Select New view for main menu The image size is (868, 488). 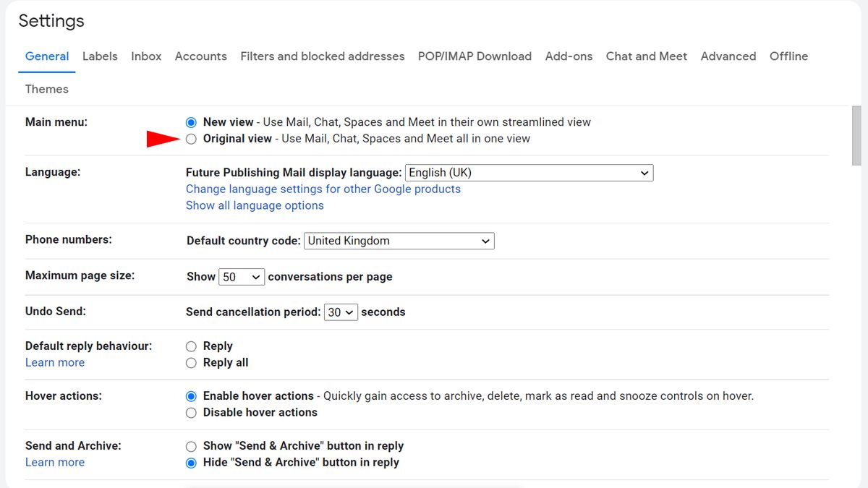[x=191, y=121]
